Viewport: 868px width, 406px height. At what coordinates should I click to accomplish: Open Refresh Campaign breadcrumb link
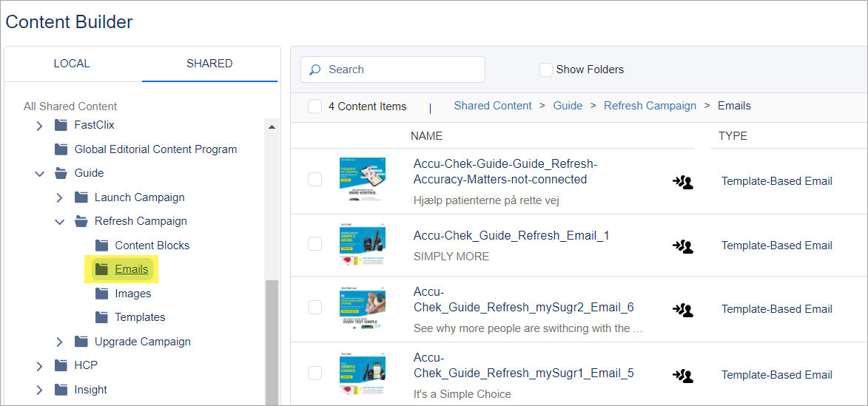(x=650, y=106)
